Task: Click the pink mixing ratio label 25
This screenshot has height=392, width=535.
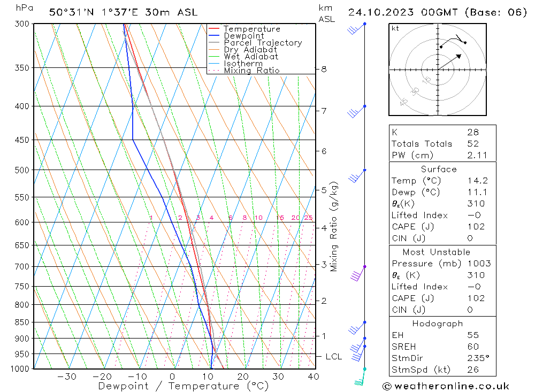Action: 309,218
